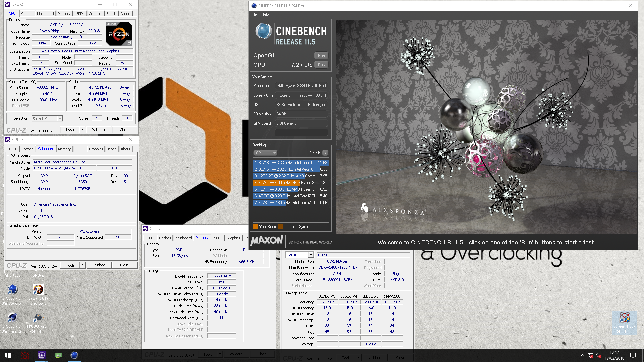Select the HWBOT x265 desktop shortcut

(38, 322)
